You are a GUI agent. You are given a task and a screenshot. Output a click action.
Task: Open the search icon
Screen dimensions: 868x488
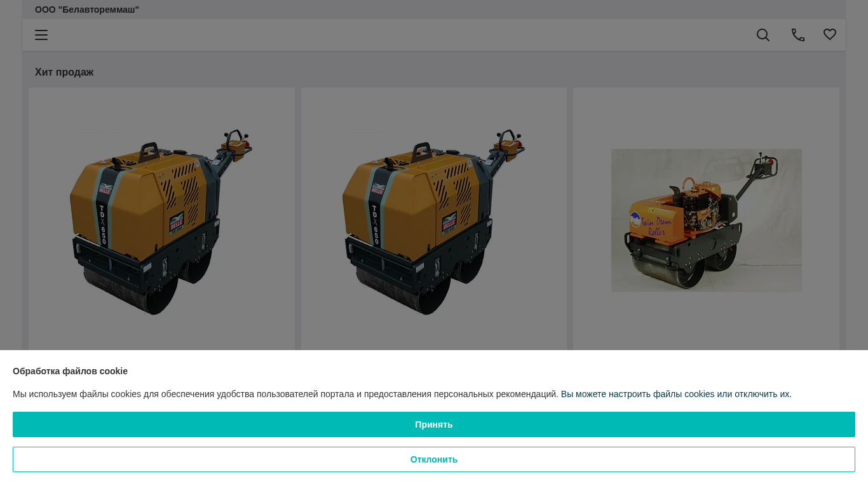pyautogui.click(x=763, y=35)
